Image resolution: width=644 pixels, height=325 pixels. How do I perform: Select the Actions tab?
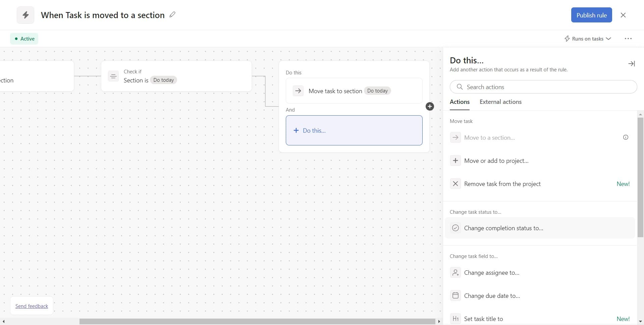[x=459, y=102]
